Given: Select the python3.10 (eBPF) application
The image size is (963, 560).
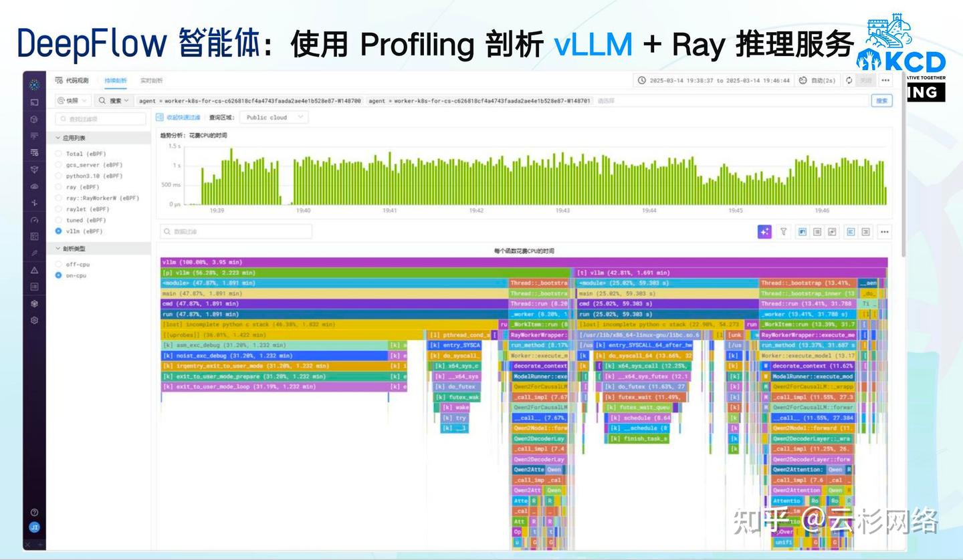Looking at the screenshot, I should click(89, 176).
